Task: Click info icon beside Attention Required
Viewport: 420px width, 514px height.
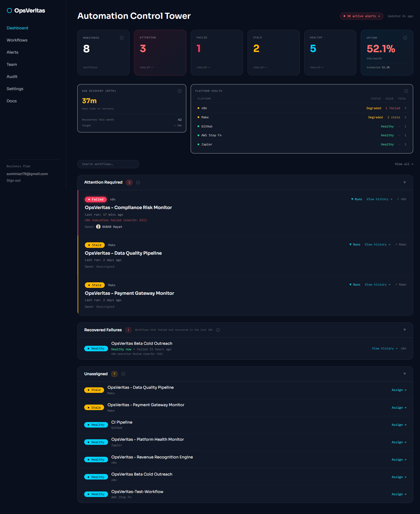Action: tap(138, 182)
